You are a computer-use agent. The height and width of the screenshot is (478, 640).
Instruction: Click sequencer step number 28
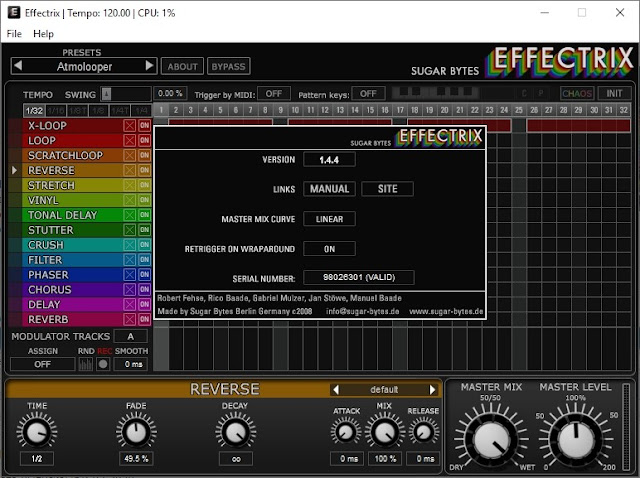tap(563, 110)
